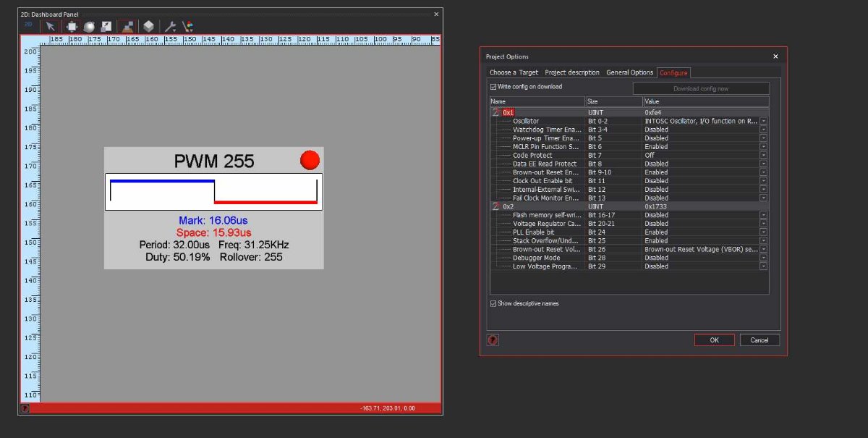Open Brown-out Reset Enable dropdown
The height and width of the screenshot is (438, 868).
click(763, 172)
